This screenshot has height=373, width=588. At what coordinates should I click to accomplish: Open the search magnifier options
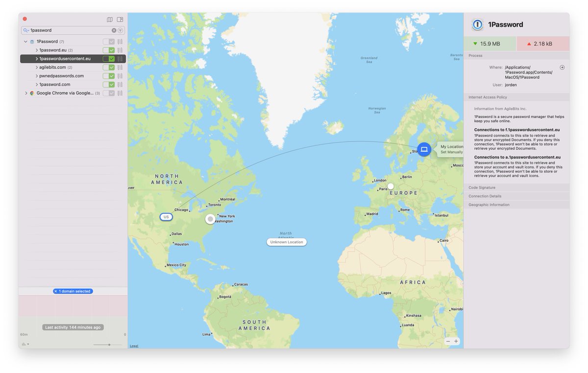[x=26, y=30]
